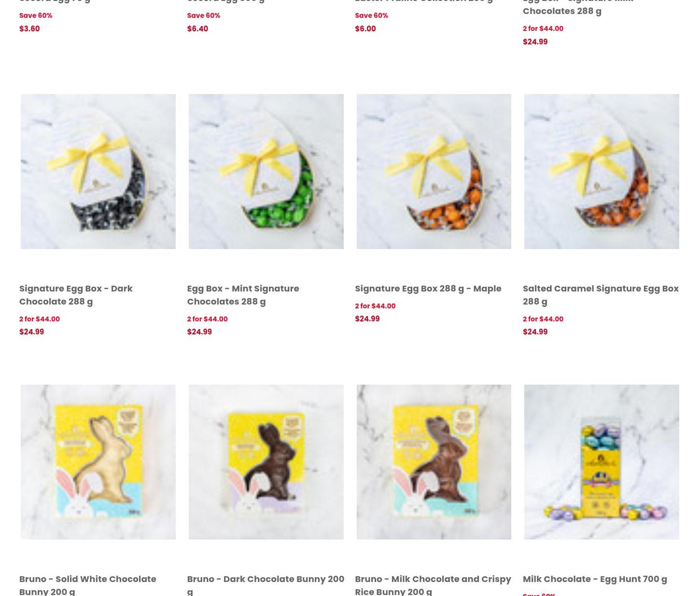Open the Maple Signature Egg Box image
Viewport: 700px width, 596px height.
(434, 171)
